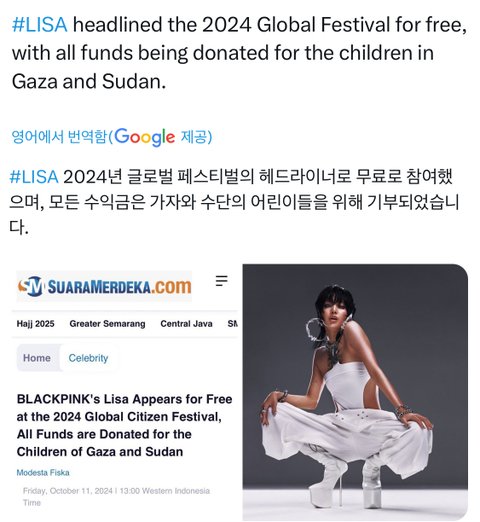Click the '영어에서 번역함' translated-from-English link
This screenshot has height=522, width=480.
[59, 136]
